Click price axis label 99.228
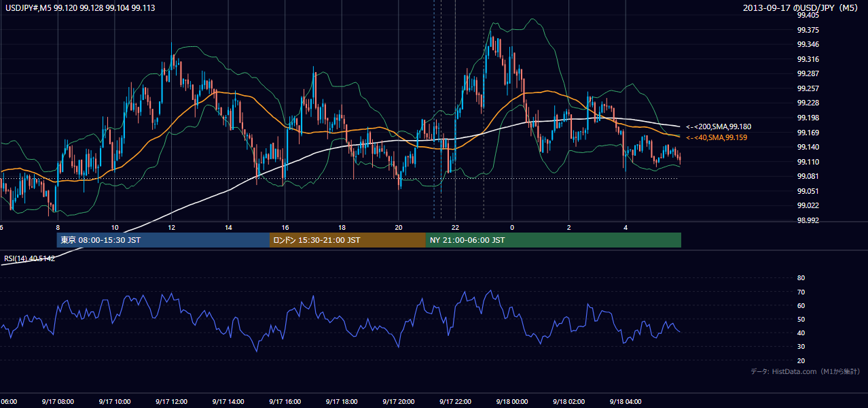 point(808,103)
